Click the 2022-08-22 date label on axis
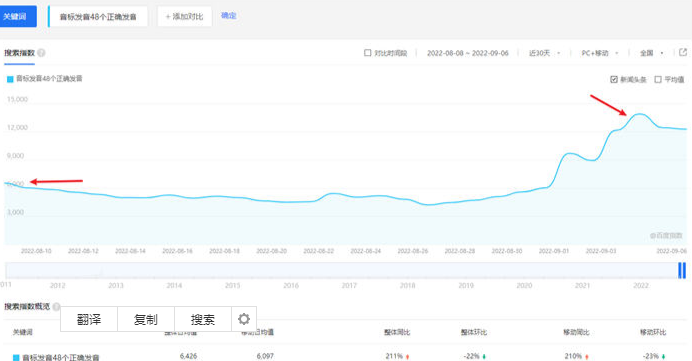The height and width of the screenshot is (361, 692). click(318, 251)
